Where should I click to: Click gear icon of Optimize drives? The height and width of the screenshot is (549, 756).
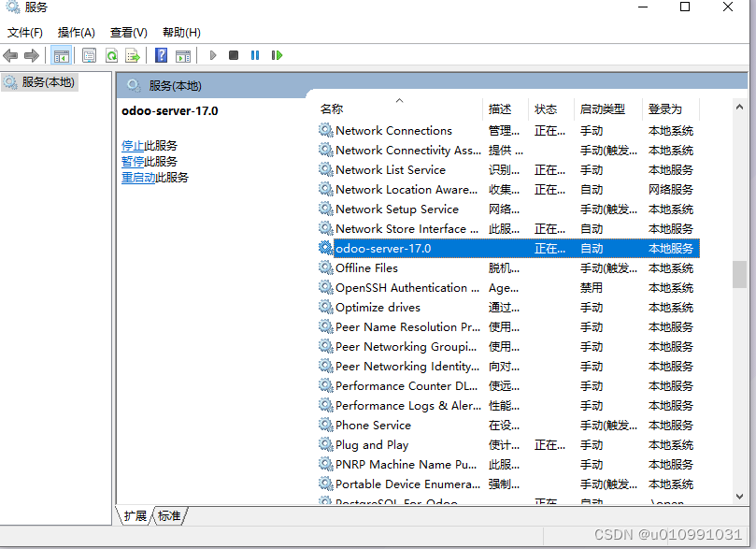click(326, 307)
